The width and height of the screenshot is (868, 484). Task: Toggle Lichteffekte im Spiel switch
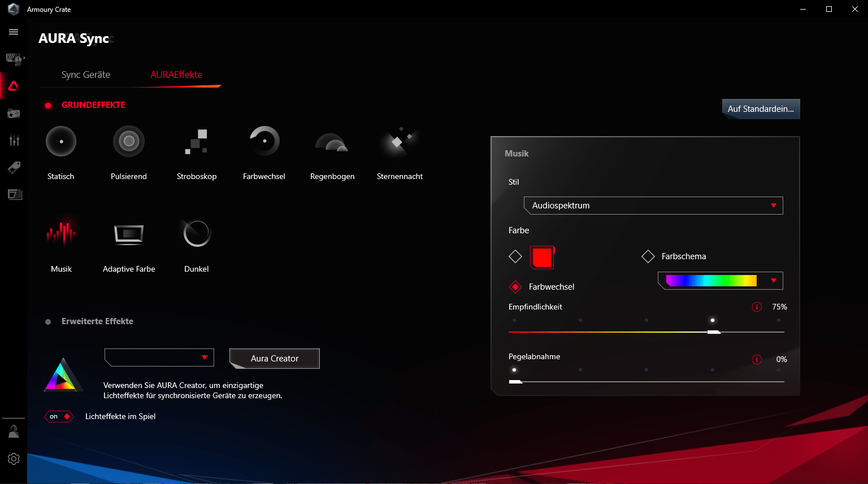tap(59, 417)
